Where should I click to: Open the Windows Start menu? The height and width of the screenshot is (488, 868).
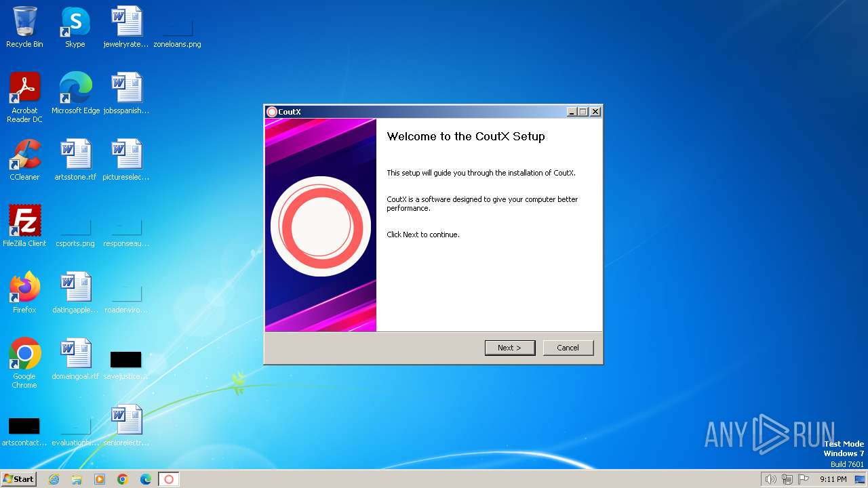(x=18, y=479)
